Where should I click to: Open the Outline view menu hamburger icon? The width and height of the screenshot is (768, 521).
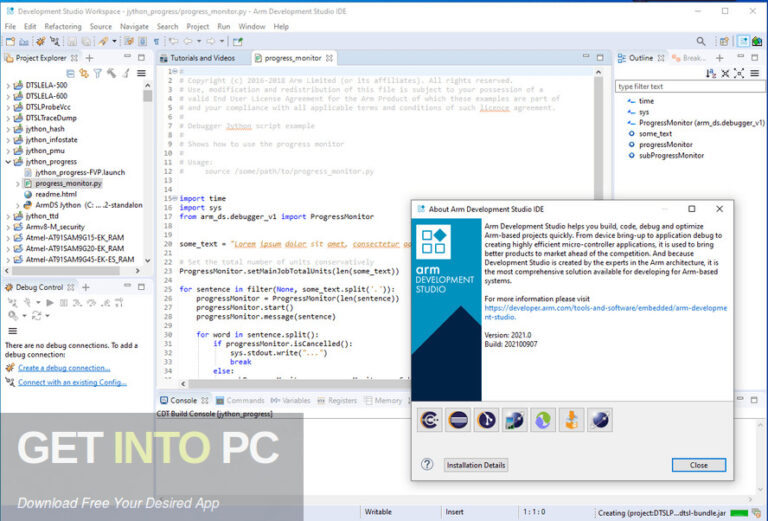[x=755, y=73]
